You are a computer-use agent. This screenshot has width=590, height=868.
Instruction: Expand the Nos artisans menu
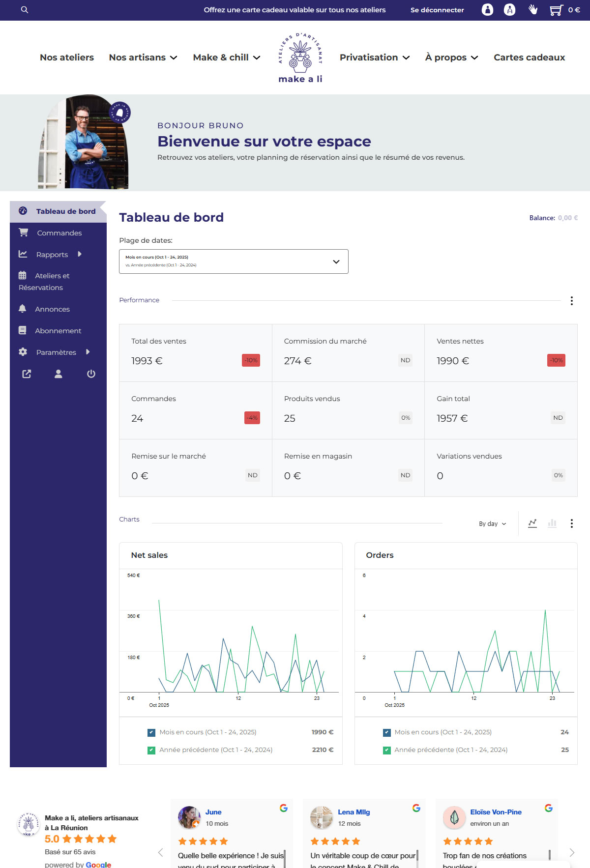pos(143,58)
